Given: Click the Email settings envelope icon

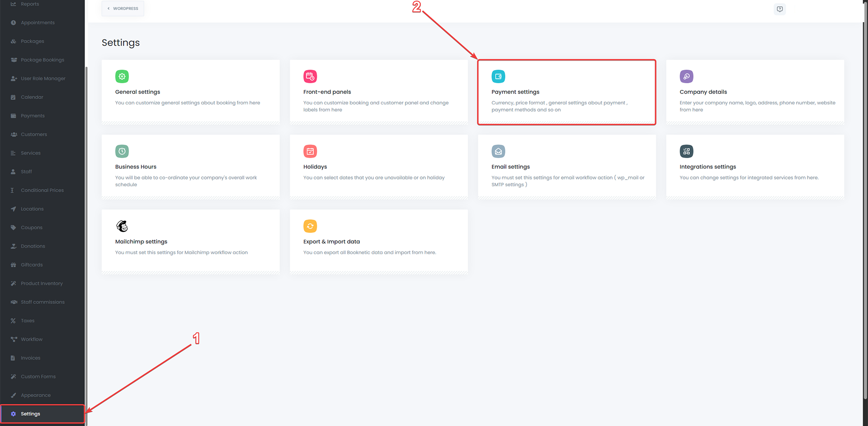Looking at the screenshot, I should pos(498,151).
